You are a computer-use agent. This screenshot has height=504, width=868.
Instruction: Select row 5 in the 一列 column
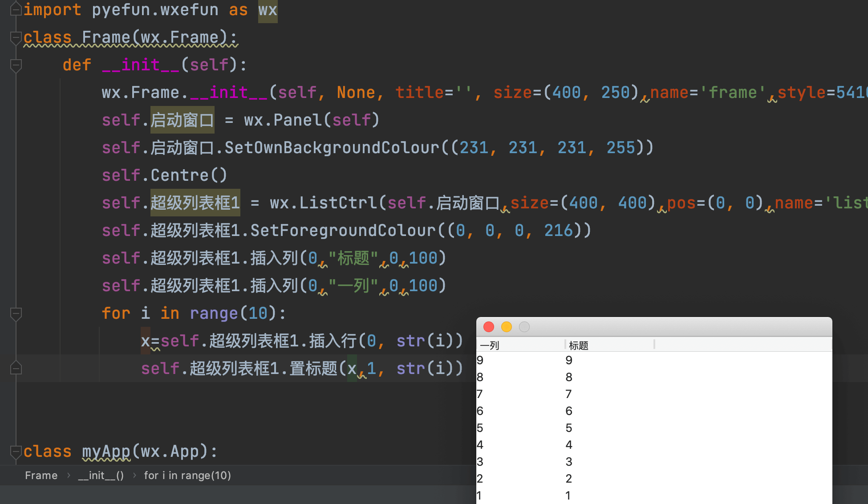coord(480,428)
